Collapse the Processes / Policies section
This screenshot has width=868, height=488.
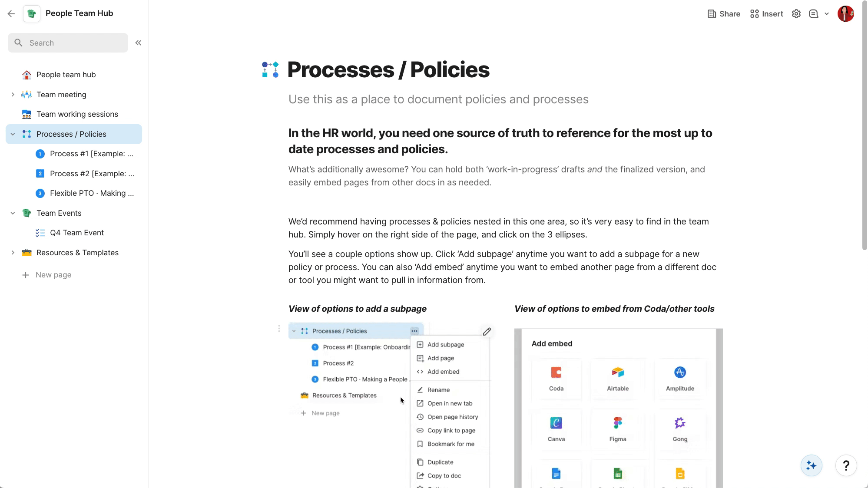12,134
